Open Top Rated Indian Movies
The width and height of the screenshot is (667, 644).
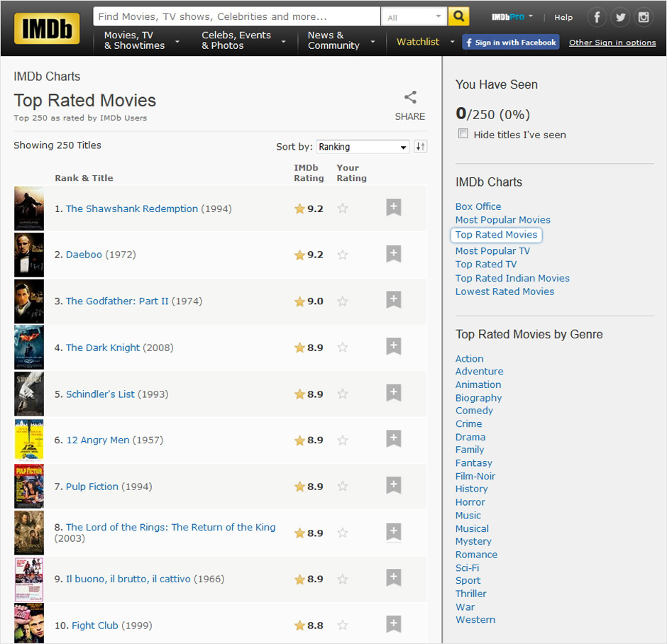(x=512, y=278)
